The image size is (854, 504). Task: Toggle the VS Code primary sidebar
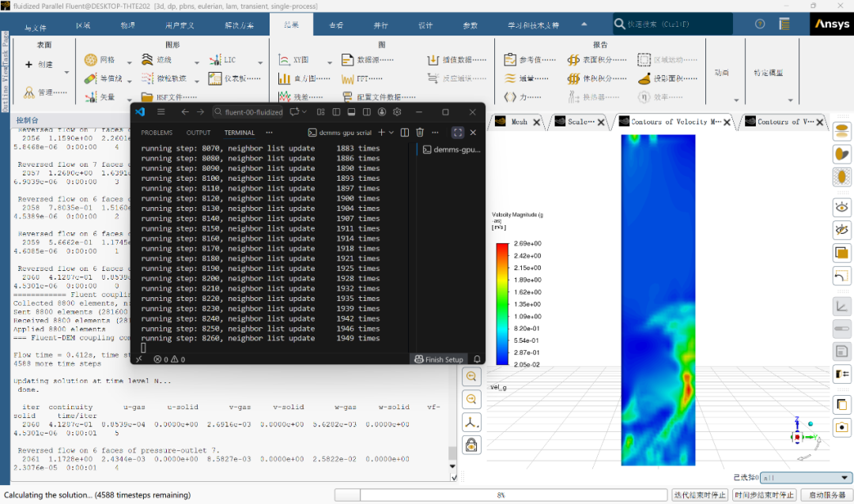(336, 112)
